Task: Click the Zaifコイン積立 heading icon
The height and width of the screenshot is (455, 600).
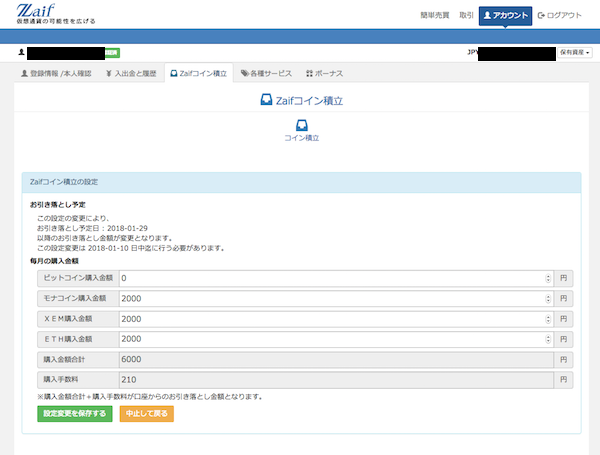Action: [266, 100]
